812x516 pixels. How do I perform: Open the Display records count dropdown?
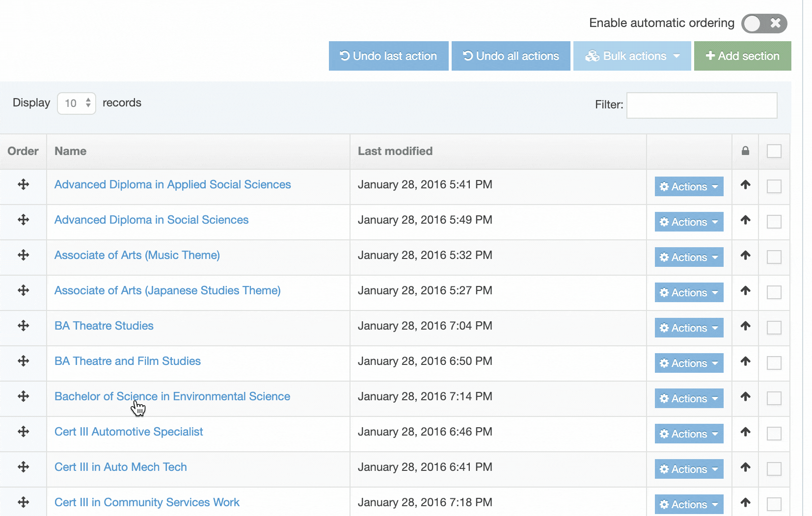pyautogui.click(x=77, y=103)
